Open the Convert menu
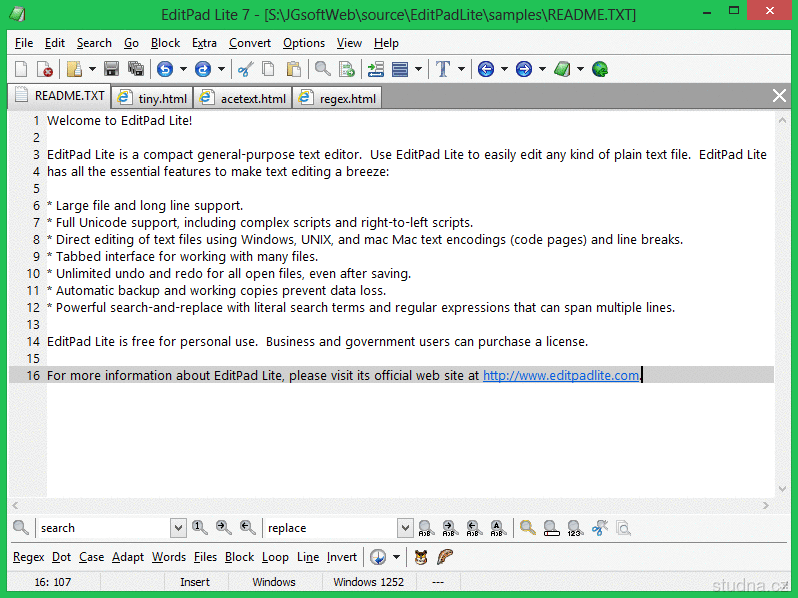 [x=250, y=43]
